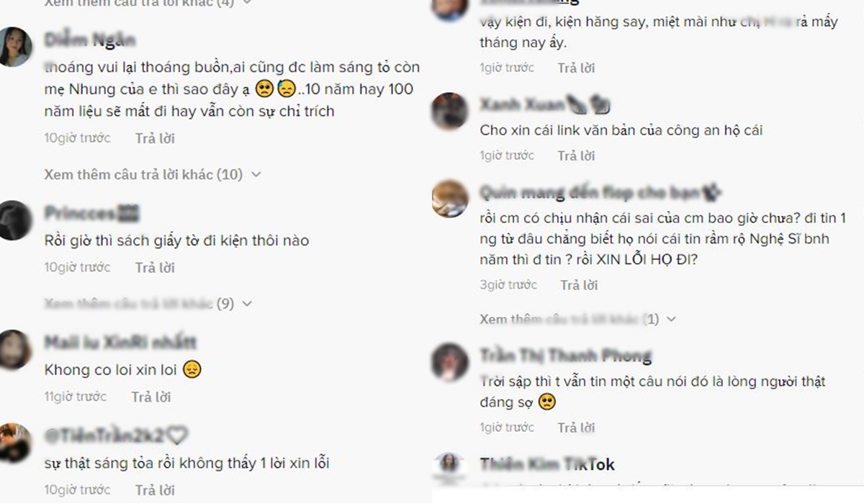Open Diễm Ngân's profile avatar

coord(14,46)
